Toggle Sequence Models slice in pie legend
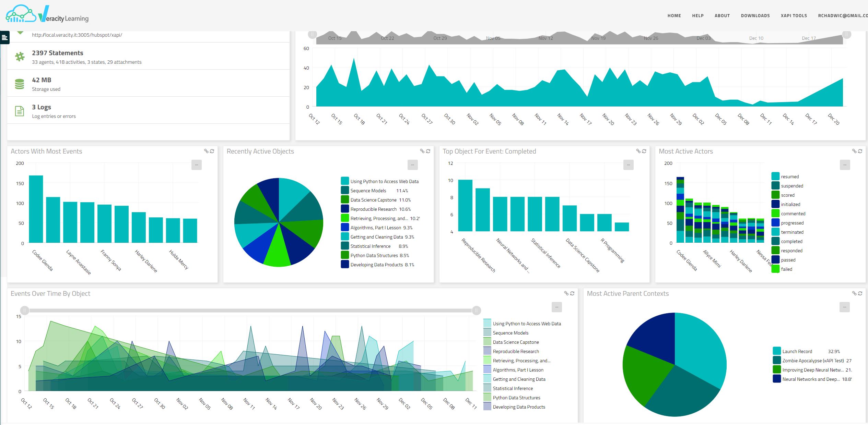 click(x=368, y=191)
